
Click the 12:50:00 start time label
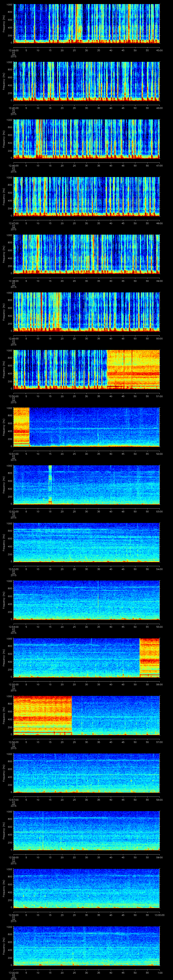[x=13, y=396]
